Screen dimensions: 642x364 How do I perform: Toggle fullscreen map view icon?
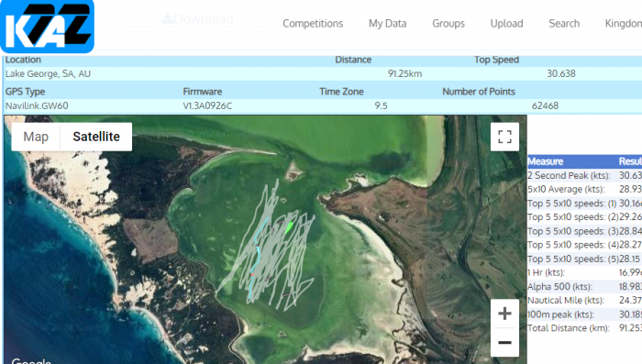point(504,137)
